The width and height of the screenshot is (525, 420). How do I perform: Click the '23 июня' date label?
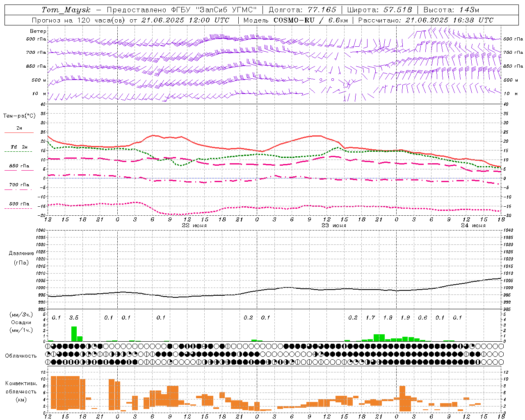[333, 226]
